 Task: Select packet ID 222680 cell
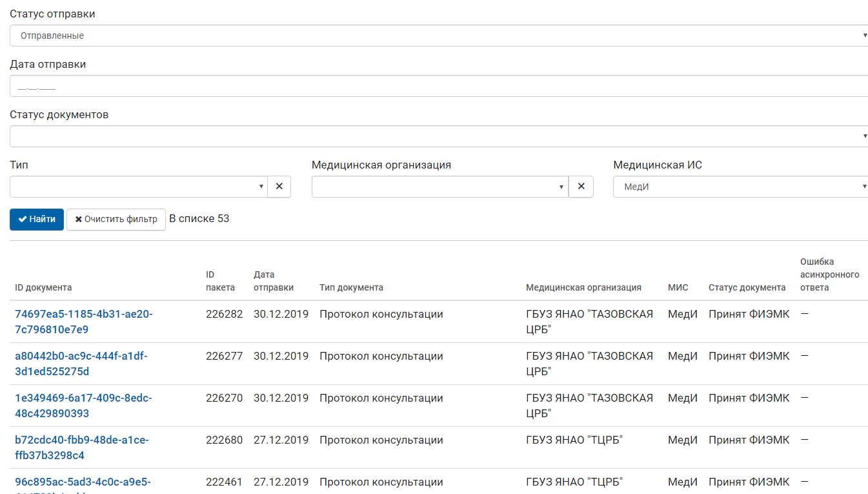pyautogui.click(x=225, y=440)
